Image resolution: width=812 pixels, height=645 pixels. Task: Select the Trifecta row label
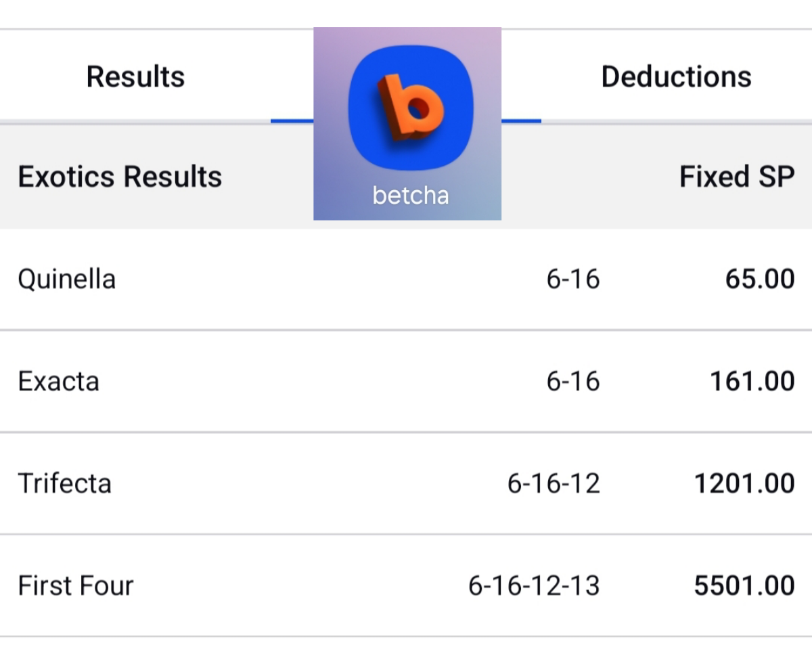point(64,484)
